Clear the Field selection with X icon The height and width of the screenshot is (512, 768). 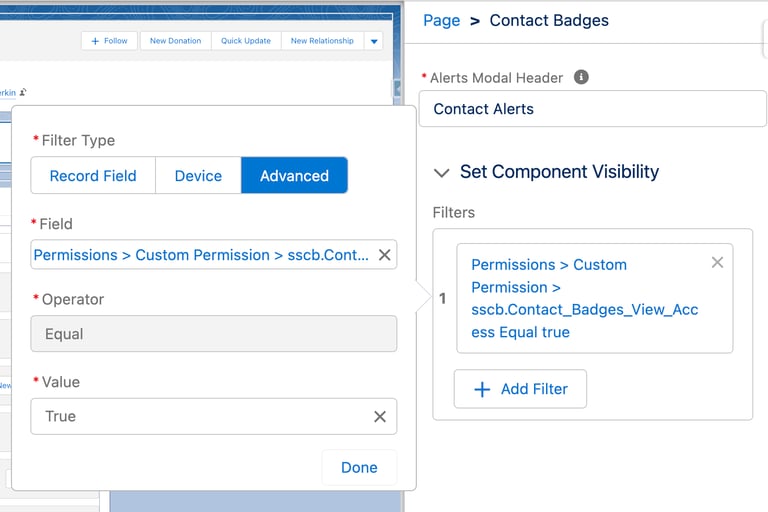coord(384,255)
